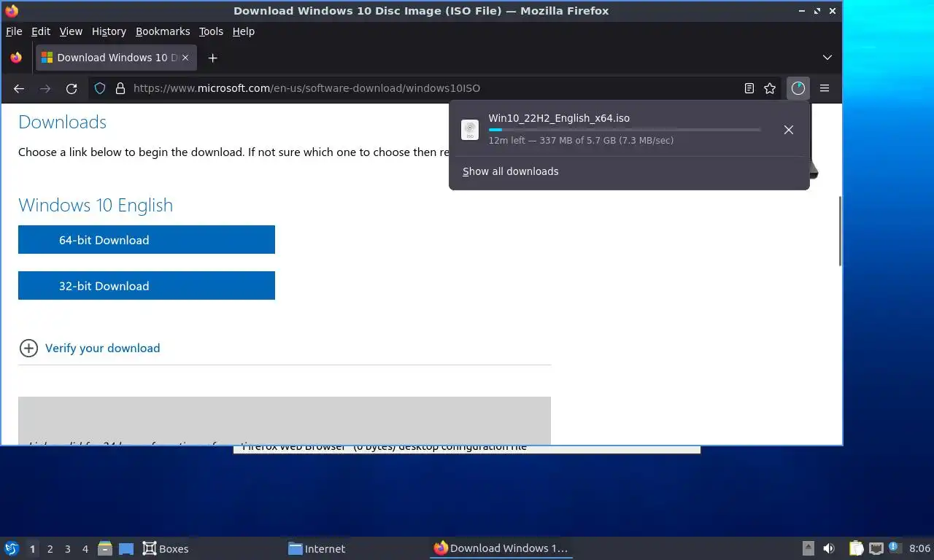Screen dimensions: 934x560
Task: Open the Tools menu
Action: tap(211, 31)
